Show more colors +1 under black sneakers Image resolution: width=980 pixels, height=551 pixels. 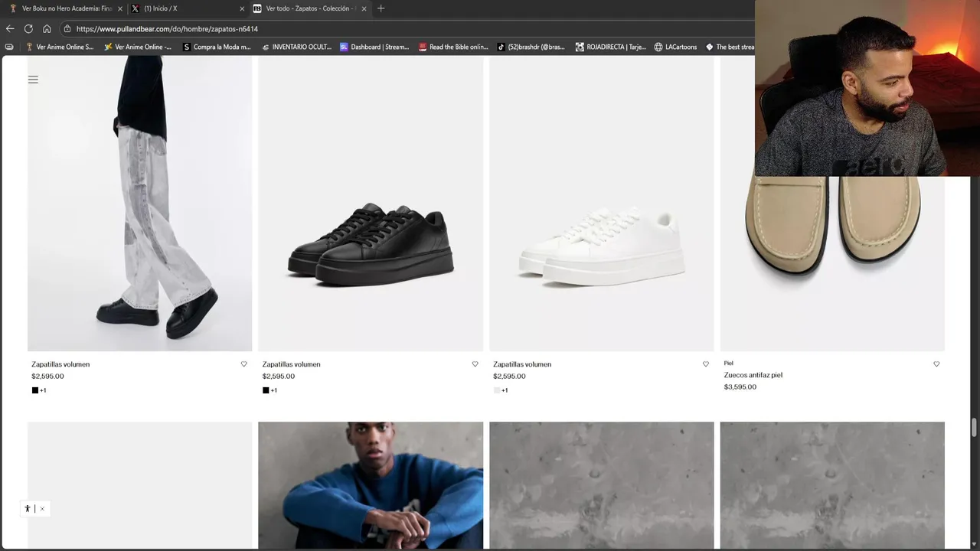pos(274,390)
